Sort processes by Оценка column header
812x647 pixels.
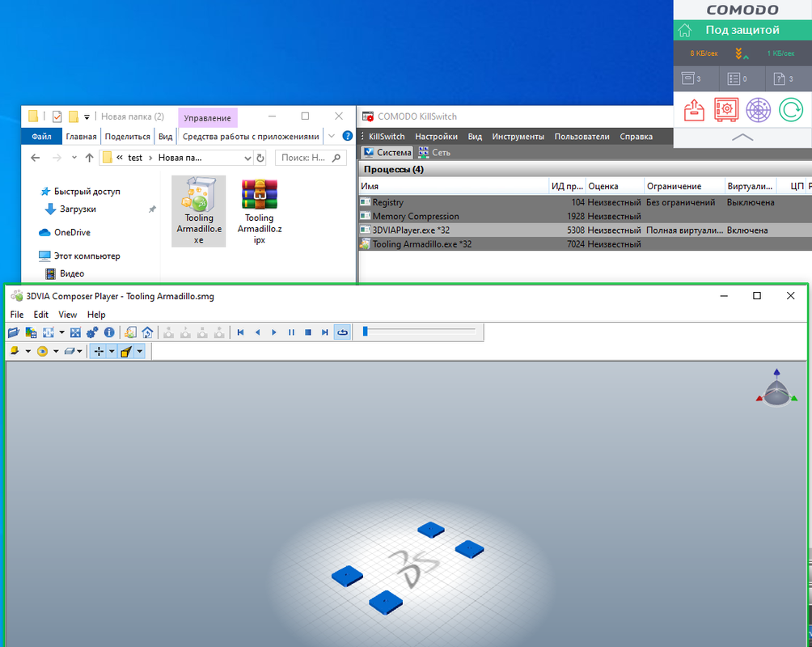click(x=615, y=186)
